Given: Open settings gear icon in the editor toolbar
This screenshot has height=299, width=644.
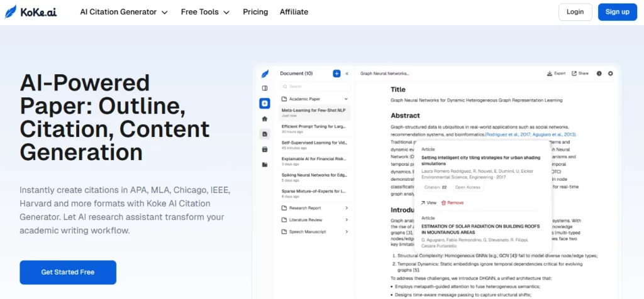Looking at the screenshot, I should [610, 73].
